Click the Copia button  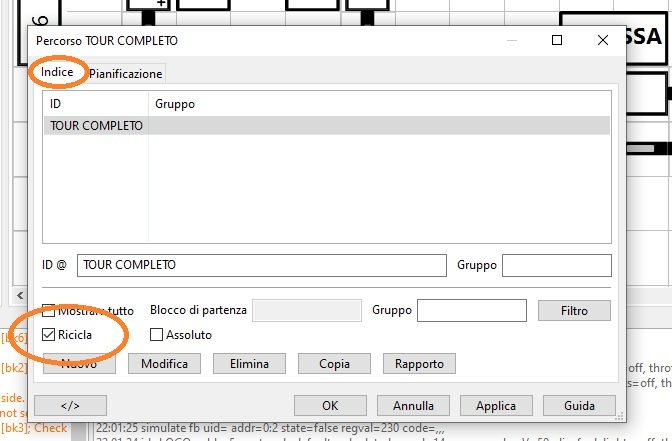pyautogui.click(x=334, y=364)
